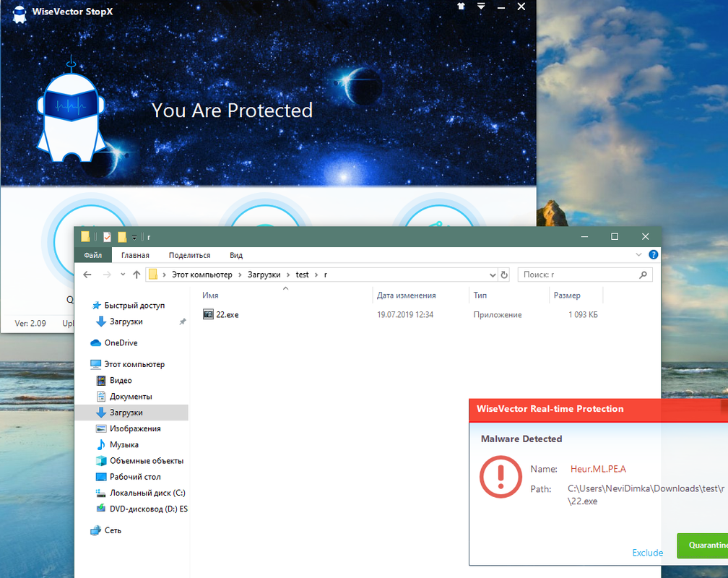728x578 pixels.
Task: Open the quick access toolbar customize dropdown
Action: pyautogui.click(x=134, y=238)
